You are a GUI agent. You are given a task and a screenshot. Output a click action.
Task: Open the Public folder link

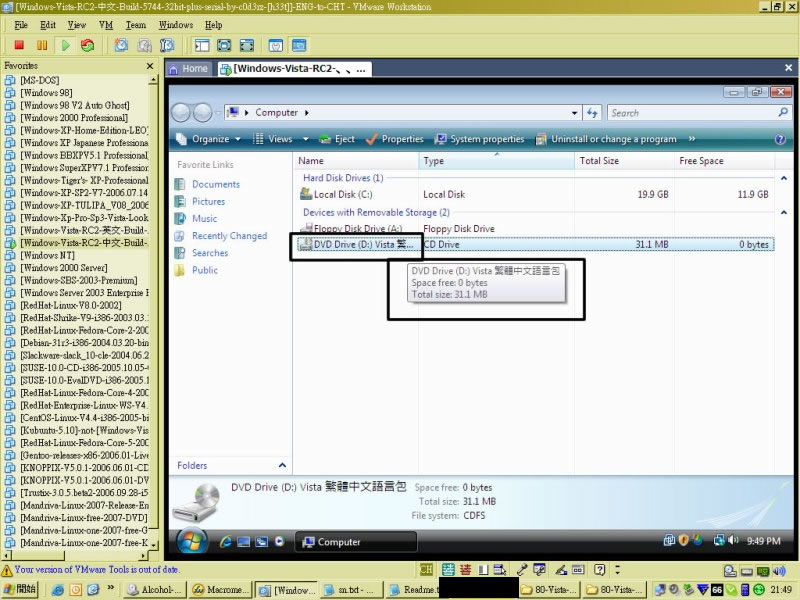point(196,270)
